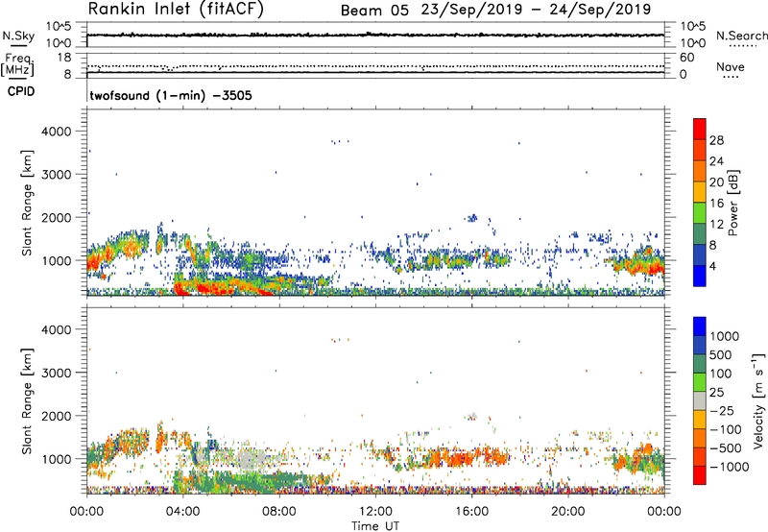
Task: Click the 'N.Sky' axis label
Action: click(18, 36)
